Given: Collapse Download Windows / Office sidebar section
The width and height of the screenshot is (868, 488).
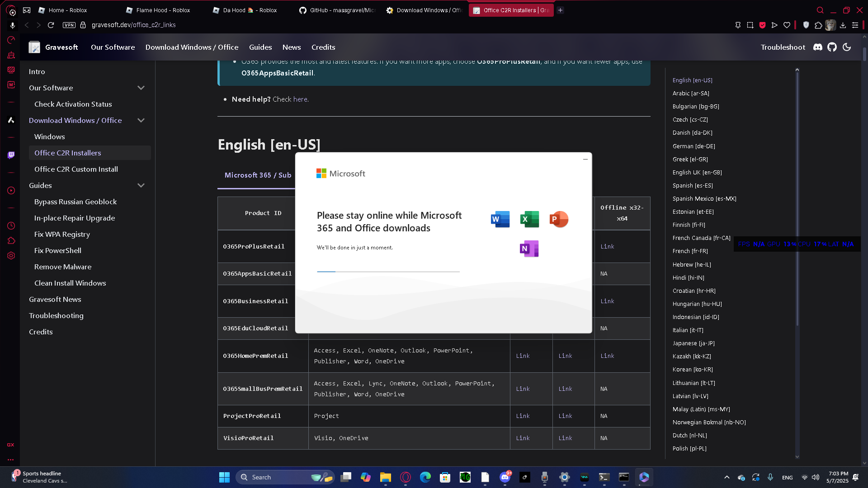Looking at the screenshot, I should (141, 120).
